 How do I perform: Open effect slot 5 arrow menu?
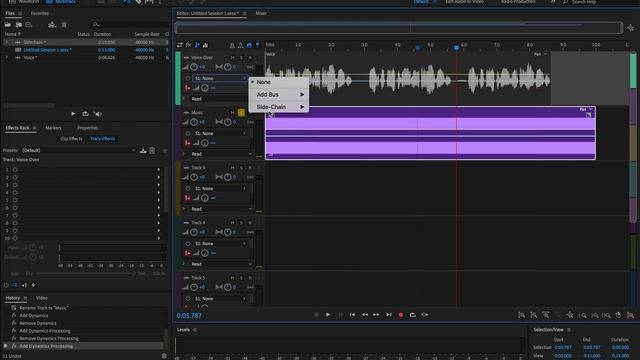point(159,200)
